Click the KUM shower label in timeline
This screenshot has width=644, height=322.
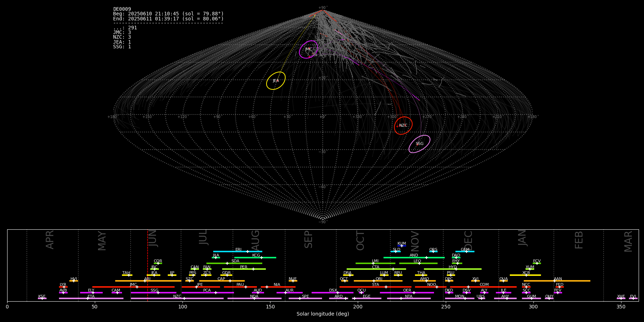[401, 244]
